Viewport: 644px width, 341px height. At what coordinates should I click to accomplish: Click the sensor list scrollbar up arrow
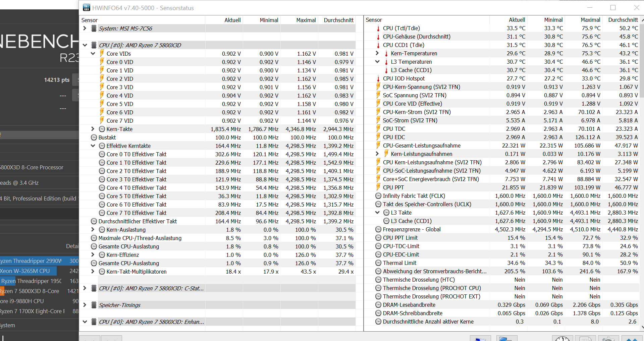pos(642,20)
